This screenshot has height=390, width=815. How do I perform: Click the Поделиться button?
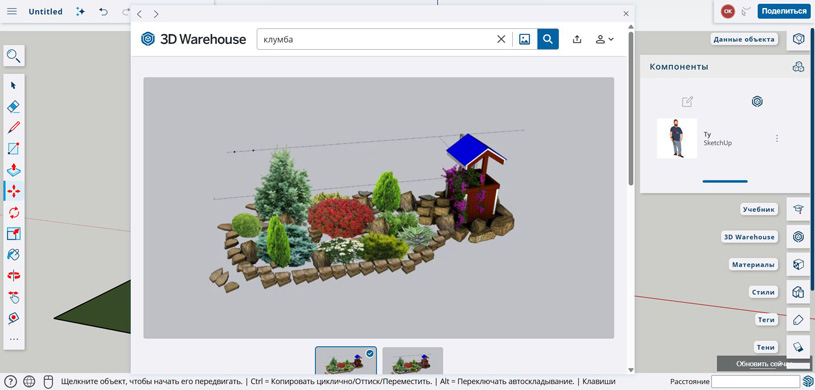[x=784, y=11]
